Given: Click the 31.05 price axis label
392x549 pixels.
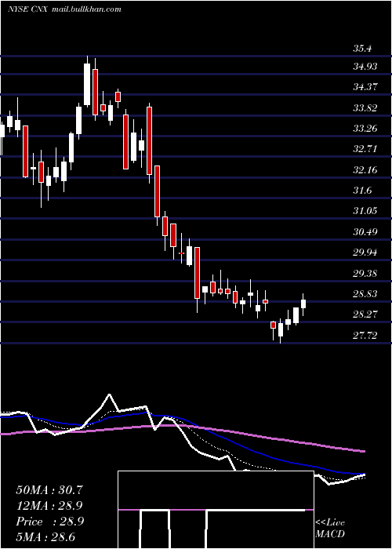Looking at the screenshot, I should pyautogui.click(x=365, y=211).
